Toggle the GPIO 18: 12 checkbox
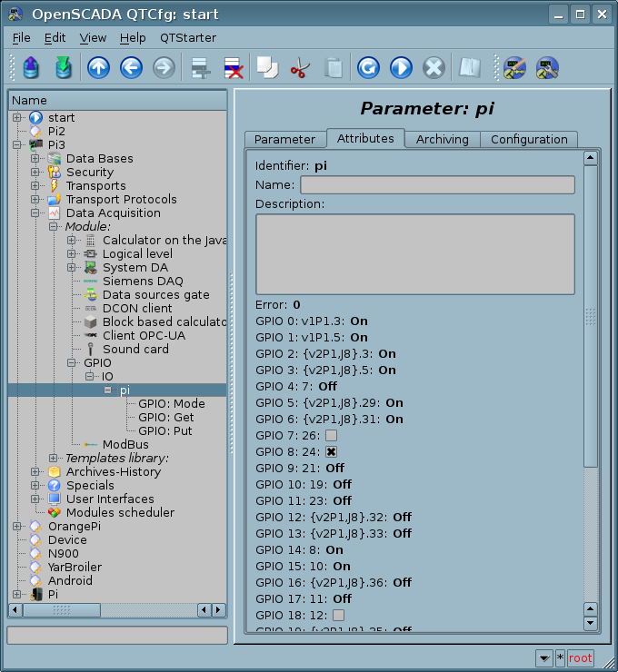This screenshot has width=618, height=672. tap(338, 616)
